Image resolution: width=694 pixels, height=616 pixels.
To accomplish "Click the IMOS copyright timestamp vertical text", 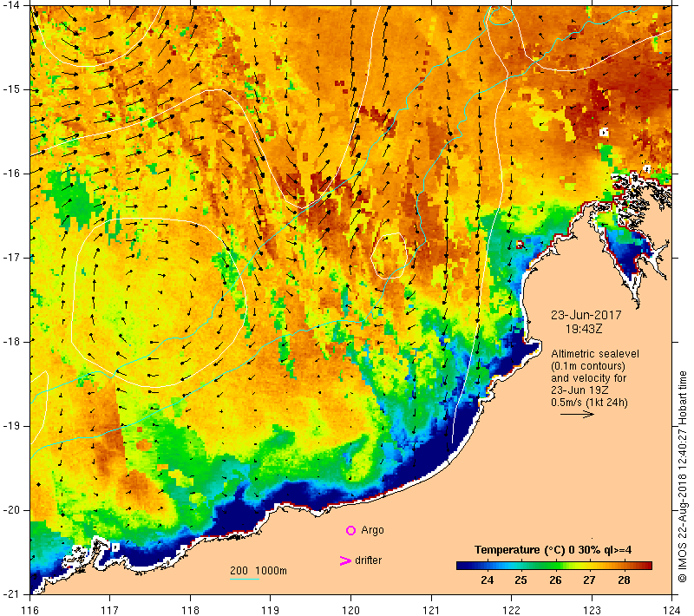I will [x=682, y=476].
